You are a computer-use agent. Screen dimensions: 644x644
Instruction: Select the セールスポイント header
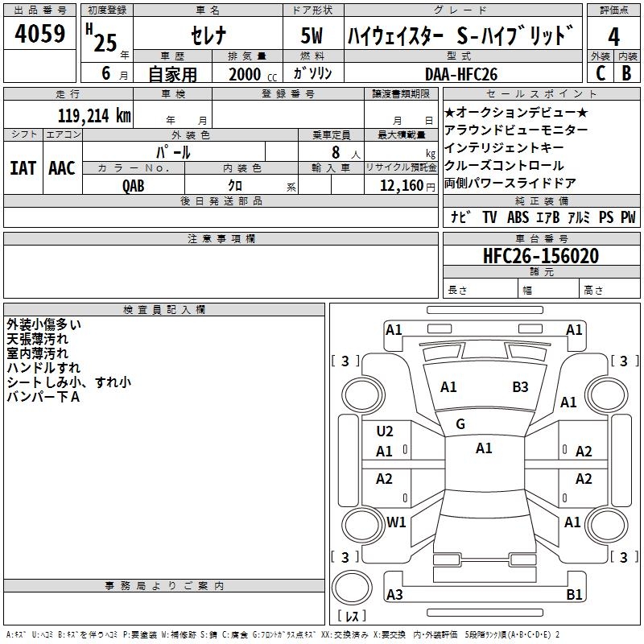541,94
